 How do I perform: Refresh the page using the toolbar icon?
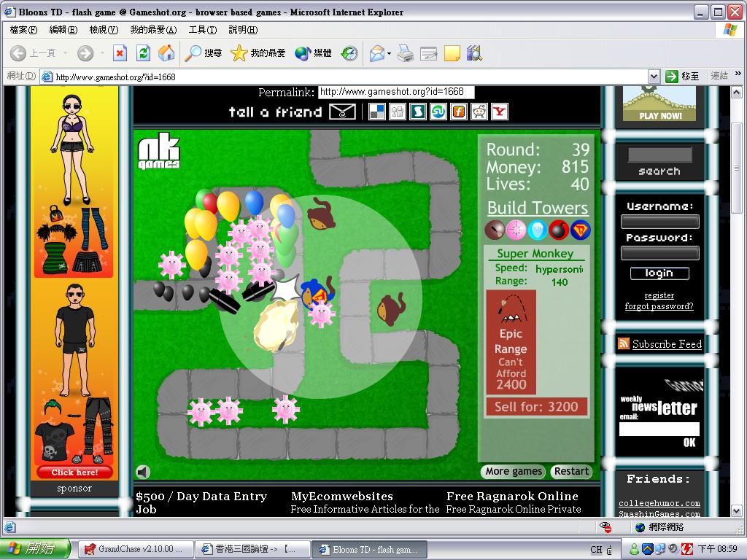143,52
